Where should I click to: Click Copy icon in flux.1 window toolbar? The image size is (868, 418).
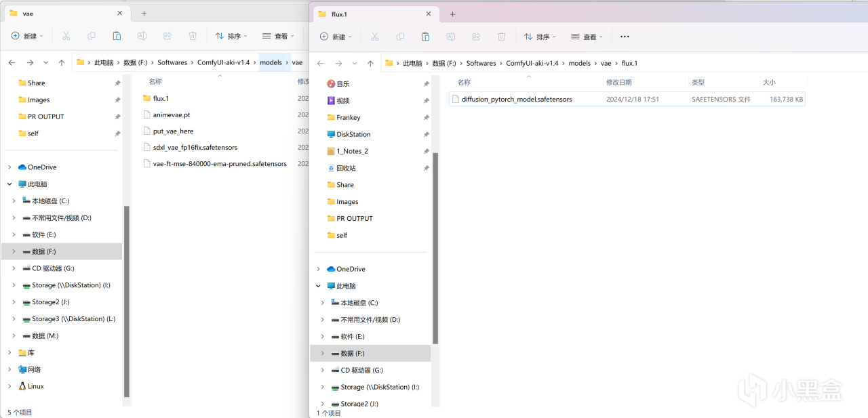[400, 37]
